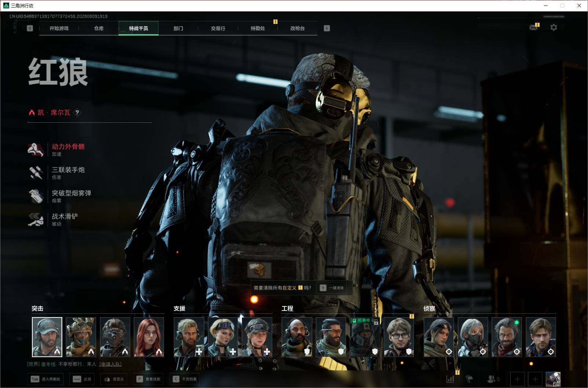
Task: Select support operator with goggles on head
Action: pos(223,337)
